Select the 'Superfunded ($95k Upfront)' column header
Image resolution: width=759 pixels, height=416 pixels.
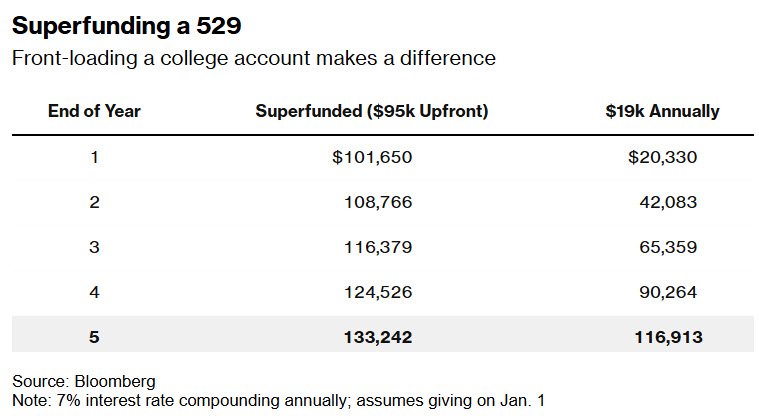coord(372,111)
